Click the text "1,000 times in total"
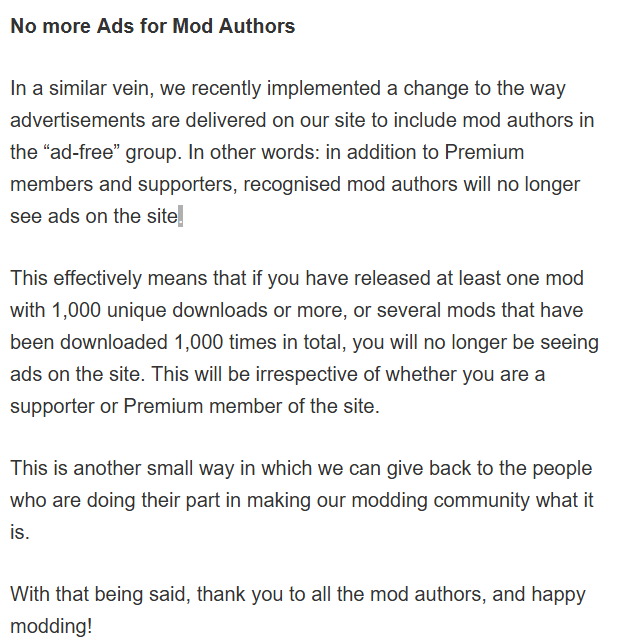Image resolution: width=620 pixels, height=643 pixels. tap(260, 342)
